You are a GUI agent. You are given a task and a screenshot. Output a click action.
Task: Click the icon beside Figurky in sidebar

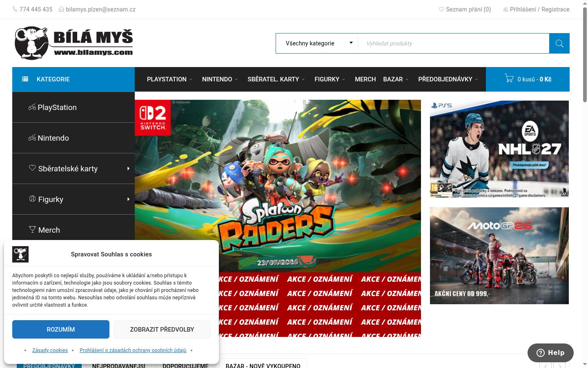(33, 199)
